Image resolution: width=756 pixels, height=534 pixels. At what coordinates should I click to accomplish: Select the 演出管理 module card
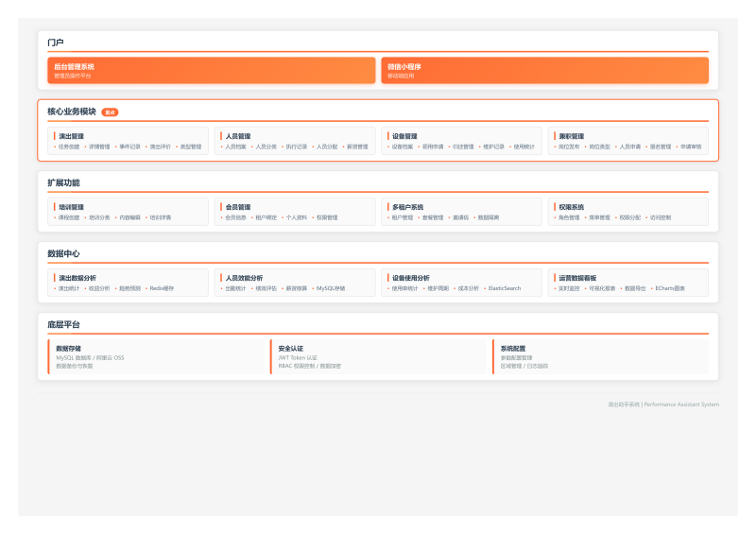pos(128,141)
